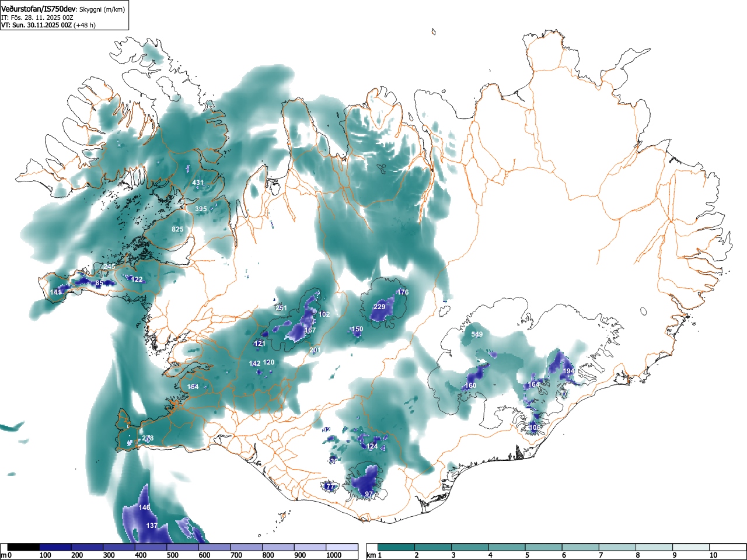Viewport: 747px width, 560px height.
Task: Click the '8' tick label on the km scale
Action: (x=637, y=555)
